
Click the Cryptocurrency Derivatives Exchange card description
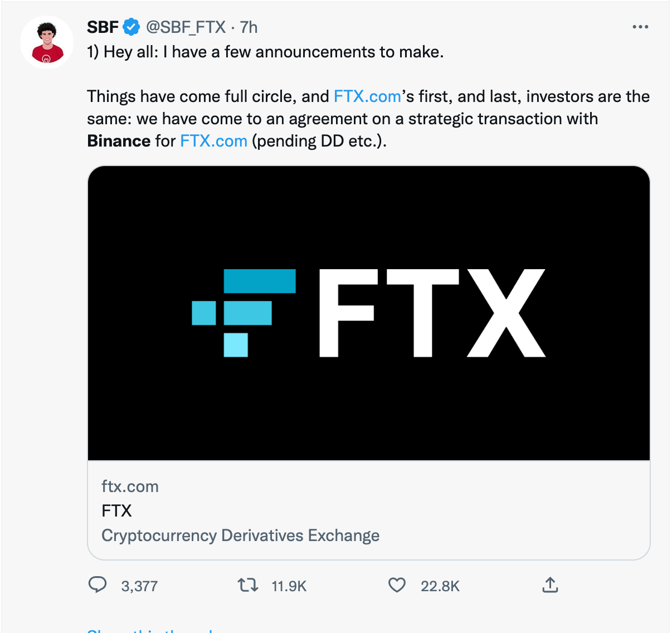240,535
